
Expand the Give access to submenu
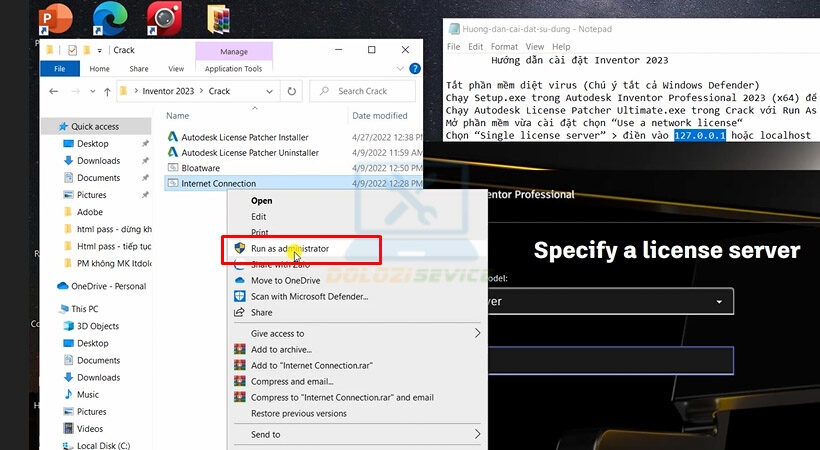[x=357, y=333]
